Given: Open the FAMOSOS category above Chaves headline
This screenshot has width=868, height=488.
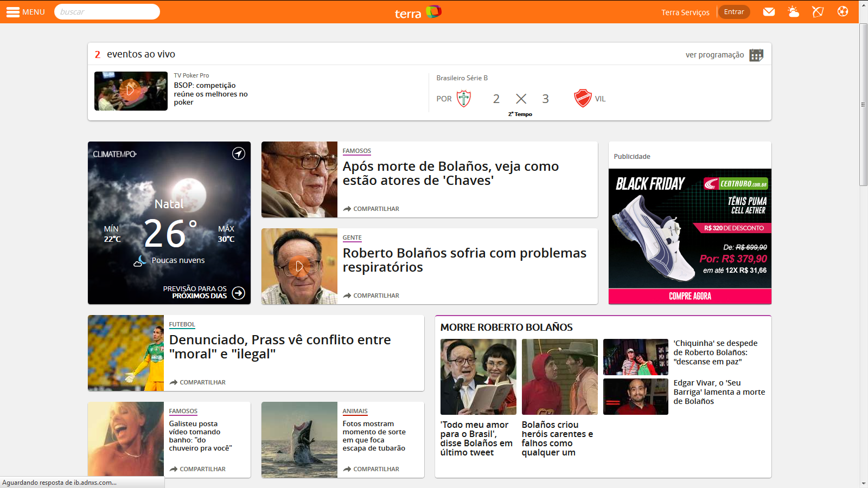Looking at the screenshot, I should coord(357,151).
